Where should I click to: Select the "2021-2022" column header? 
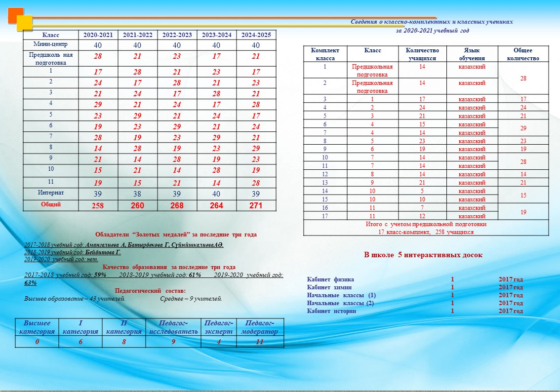tap(137, 35)
